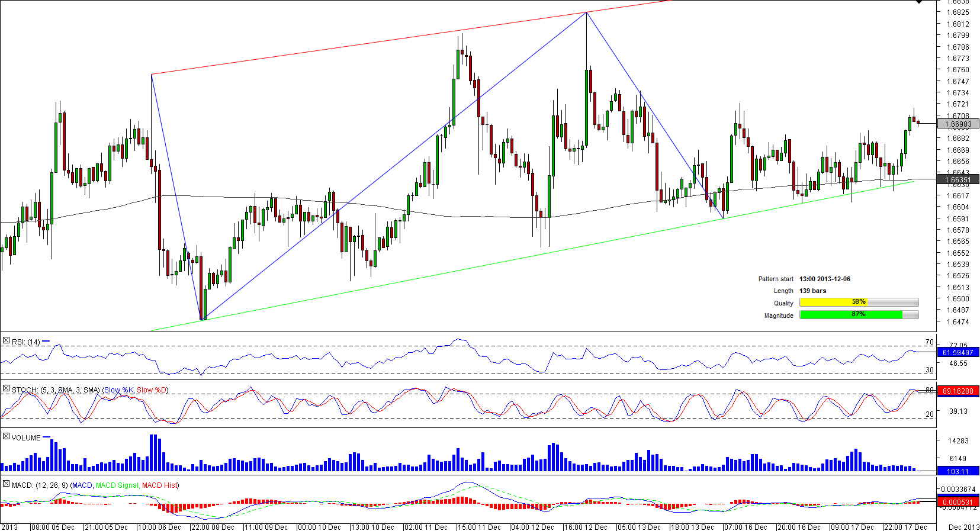This screenshot has width=980, height=531.
Task: Click the green Magnitude 87% bar
Action: [x=850, y=315]
